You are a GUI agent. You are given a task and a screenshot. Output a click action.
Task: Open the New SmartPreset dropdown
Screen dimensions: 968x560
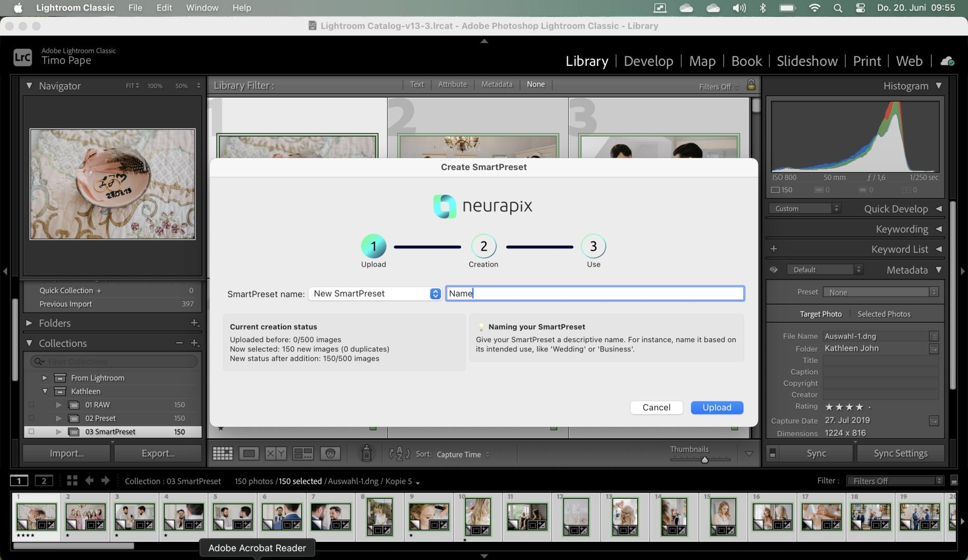(375, 293)
